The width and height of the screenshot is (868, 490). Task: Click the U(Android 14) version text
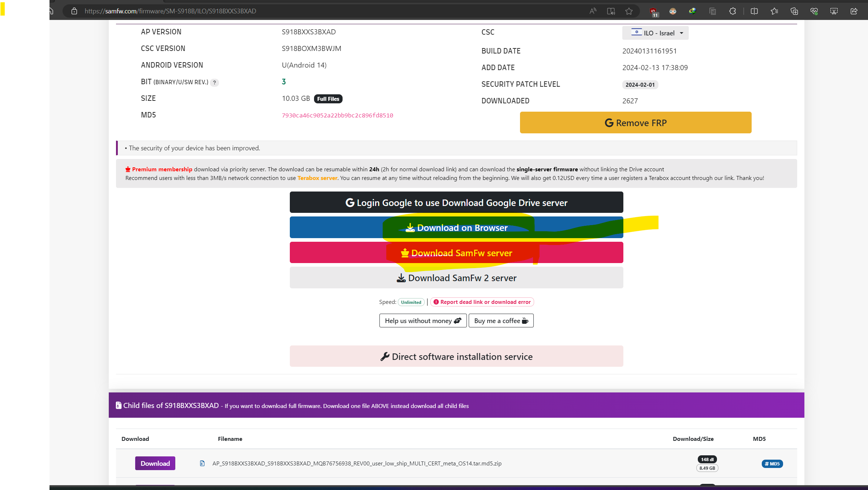click(304, 65)
